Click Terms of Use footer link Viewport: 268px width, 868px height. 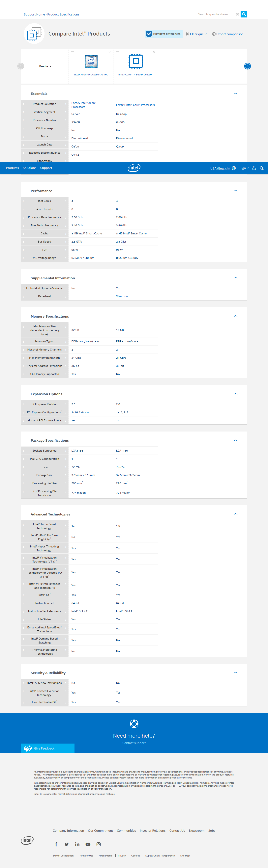(x=86, y=855)
